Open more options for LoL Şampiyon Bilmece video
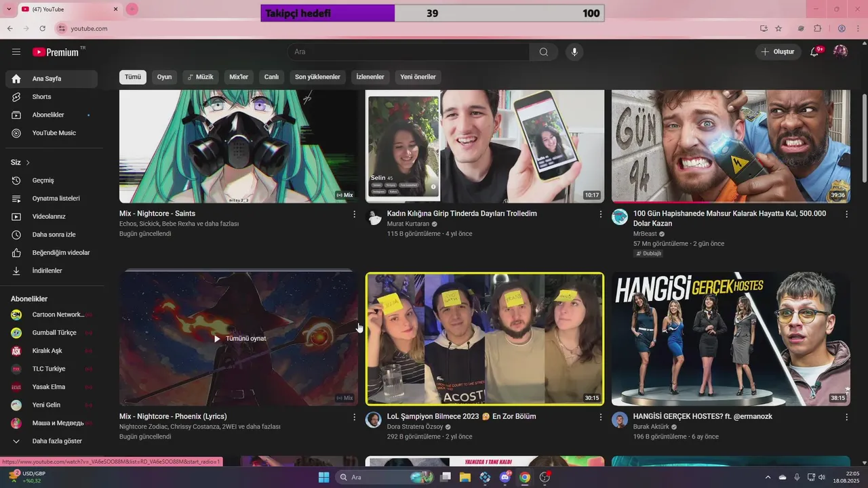The height and width of the screenshot is (488, 868). tap(600, 418)
